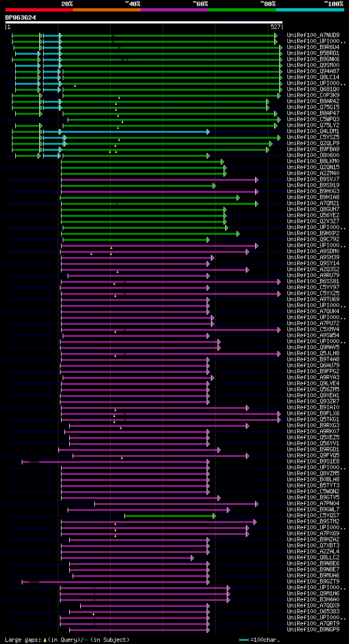
Task: Click the green alignment bar of C5YQS7
Action: [x=170, y=515]
